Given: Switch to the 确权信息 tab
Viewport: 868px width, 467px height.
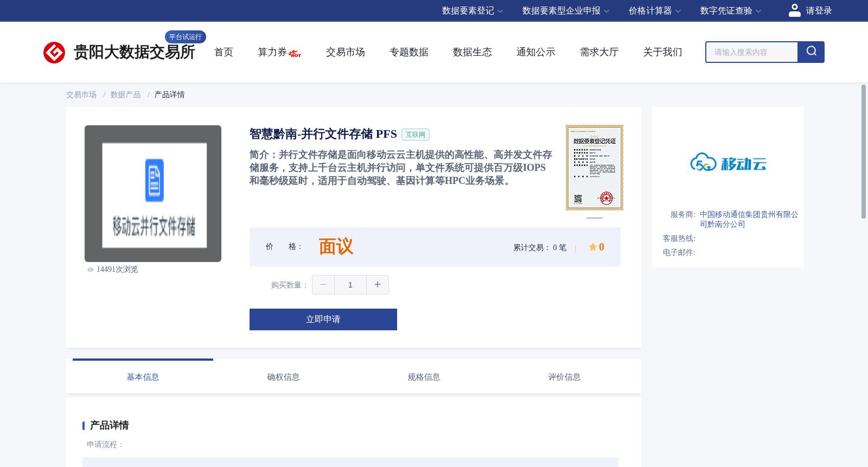Looking at the screenshot, I should click(283, 377).
